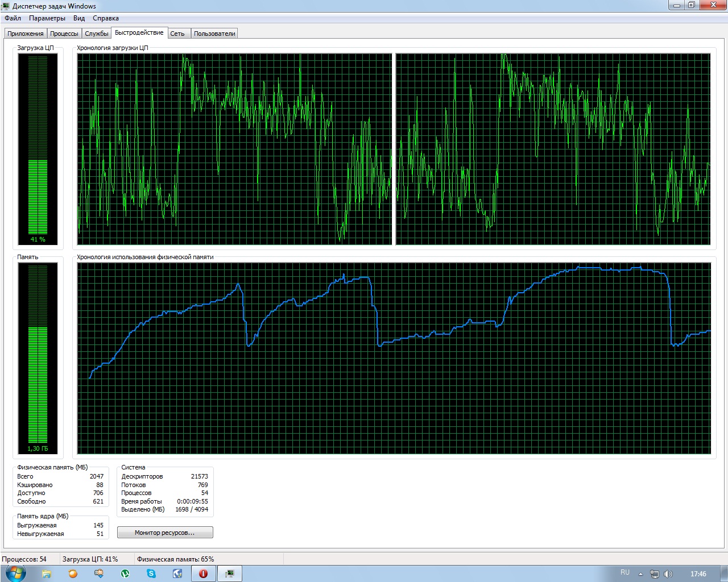The height and width of the screenshot is (582, 728).
Task: Switch to the Пользователи tab
Action: click(x=214, y=34)
